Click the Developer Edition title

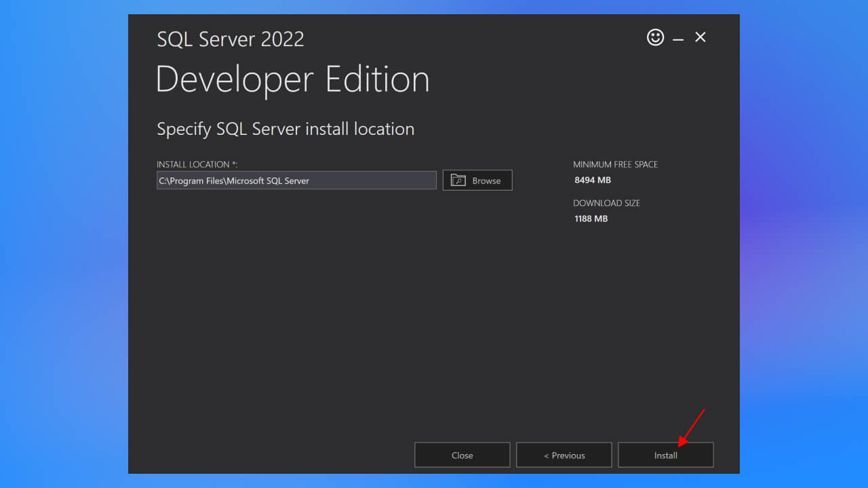[293, 80]
